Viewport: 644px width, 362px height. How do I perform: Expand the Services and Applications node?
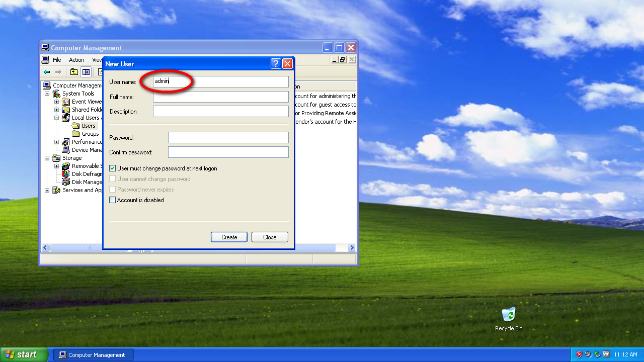(47, 190)
